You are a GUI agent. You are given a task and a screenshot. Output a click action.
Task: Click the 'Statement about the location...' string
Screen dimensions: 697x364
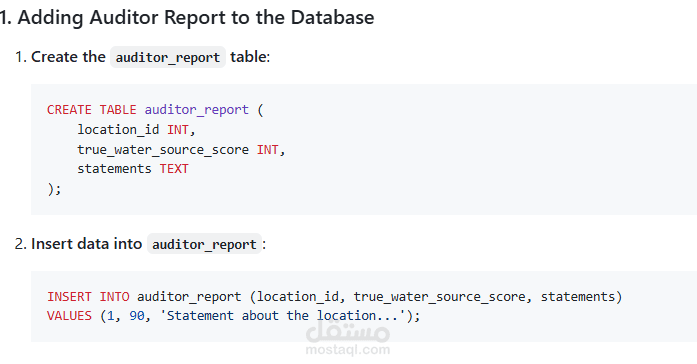click(x=282, y=316)
